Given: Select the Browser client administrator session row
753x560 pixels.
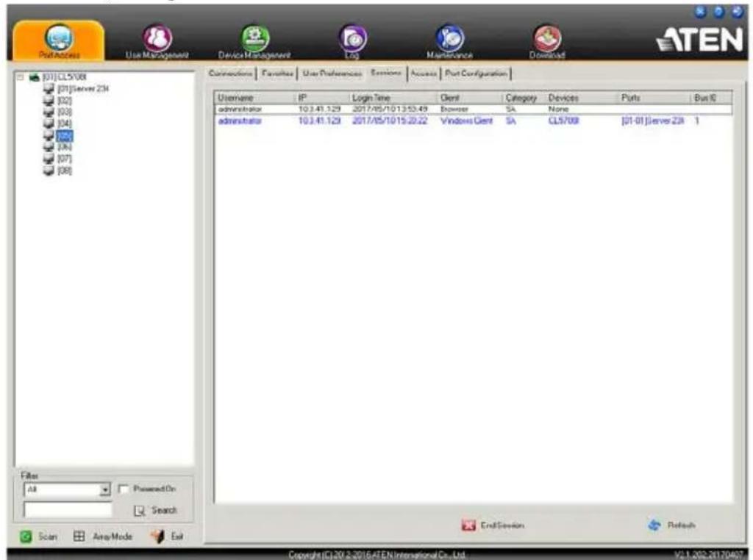Looking at the screenshot, I should (x=473, y=110).
